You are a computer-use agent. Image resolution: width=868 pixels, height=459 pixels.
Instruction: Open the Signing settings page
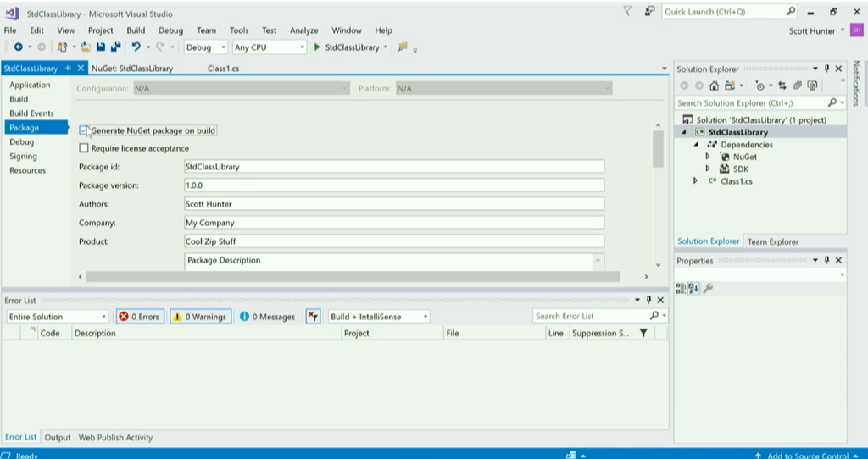[x=23, y=157]
